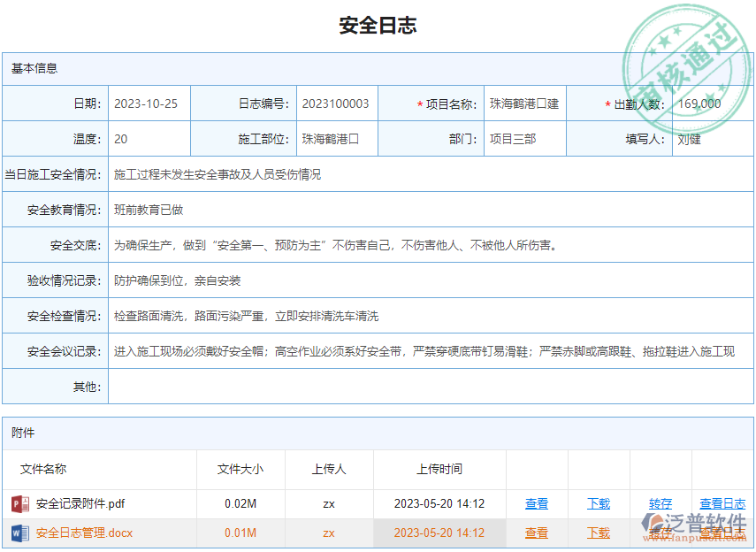View 安全日志管理.docx via 查看
The width and height of the screenshot is (756, 552).
[537, 533]
